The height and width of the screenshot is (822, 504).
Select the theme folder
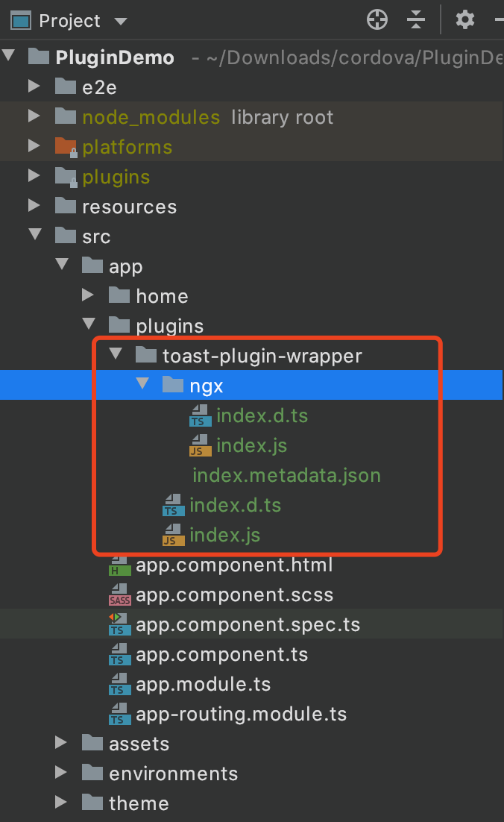(138, 803)
